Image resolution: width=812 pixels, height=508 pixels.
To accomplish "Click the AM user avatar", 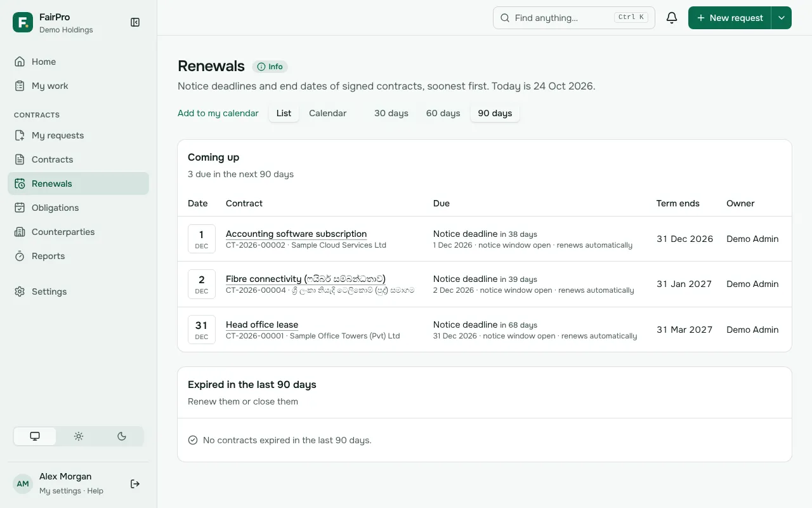I will pyautogui.click(x=23, y=484).
